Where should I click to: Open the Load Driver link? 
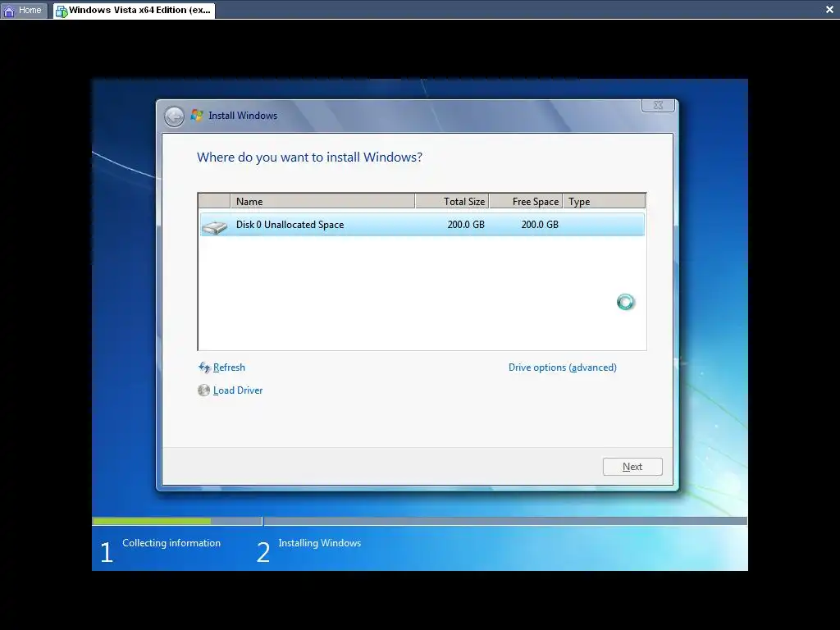point(238,390)
